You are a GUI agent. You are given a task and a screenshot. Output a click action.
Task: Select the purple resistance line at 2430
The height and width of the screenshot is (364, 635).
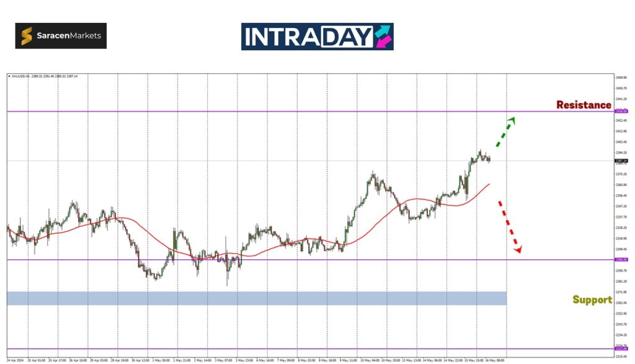[310, 112]
